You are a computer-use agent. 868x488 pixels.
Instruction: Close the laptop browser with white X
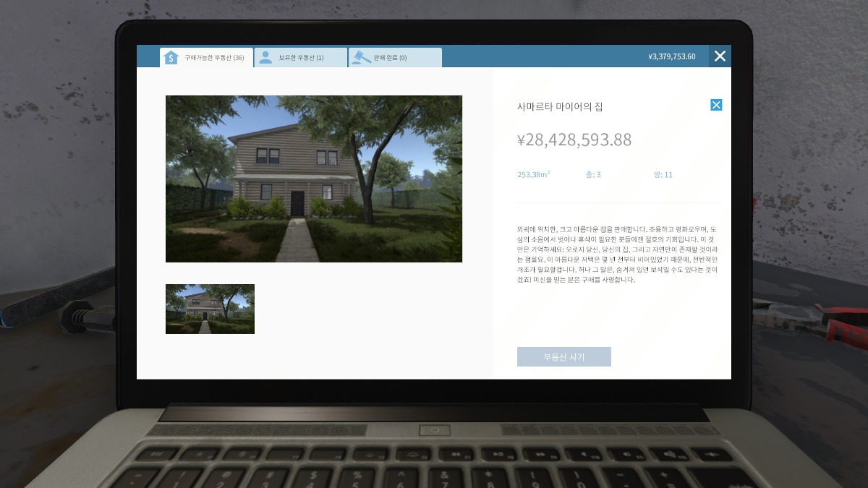720,56
